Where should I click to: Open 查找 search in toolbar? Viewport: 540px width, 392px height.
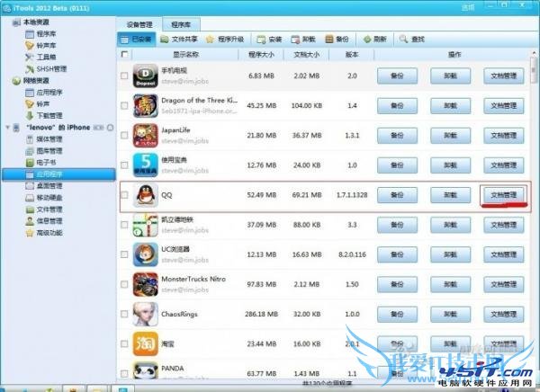(412, 40)
